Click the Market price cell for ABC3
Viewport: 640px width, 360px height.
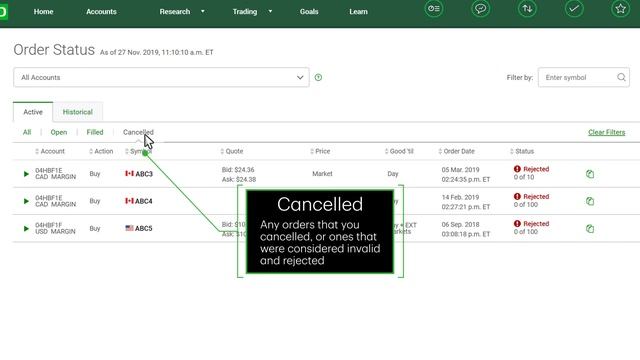tap(322, 174)
